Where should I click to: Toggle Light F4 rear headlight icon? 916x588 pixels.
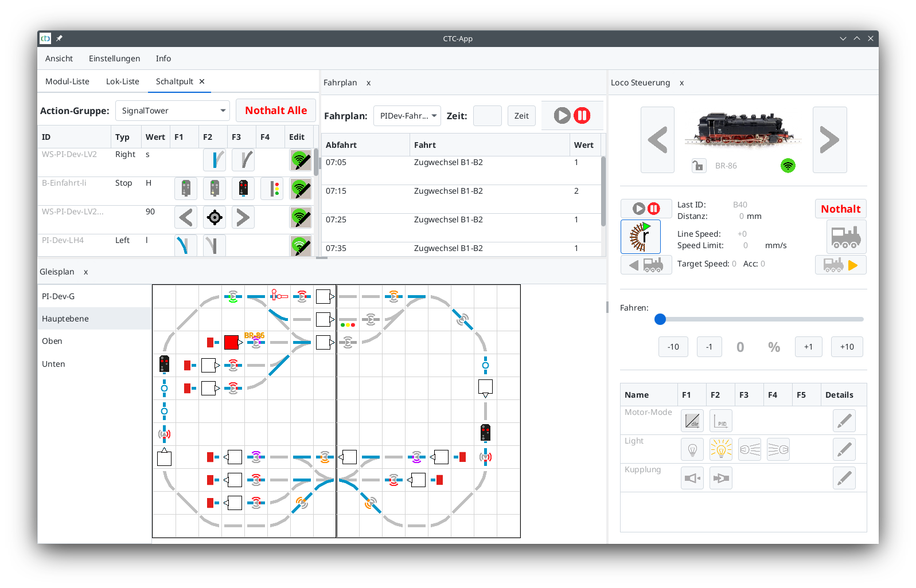778,449
